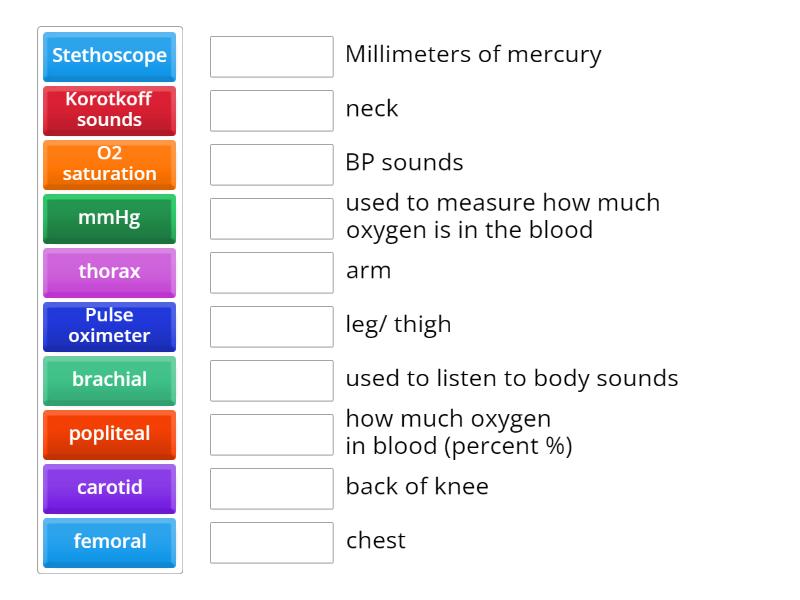This screenshot has height=600, width=800.
Task: Select the answer box beside chest
Action: coord(271,542)
